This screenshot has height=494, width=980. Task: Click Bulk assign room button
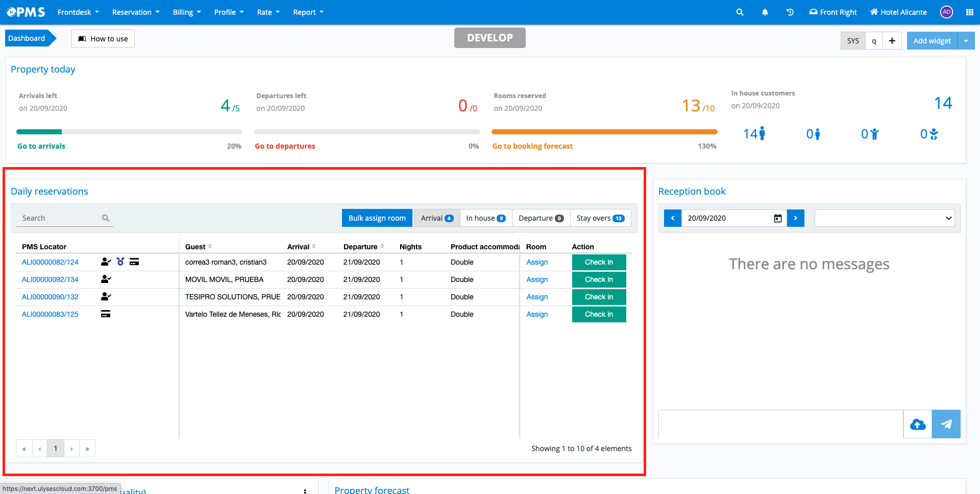[377, 218]
